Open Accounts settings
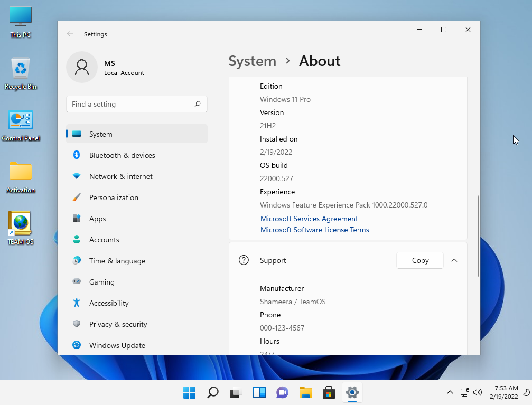 137,240
